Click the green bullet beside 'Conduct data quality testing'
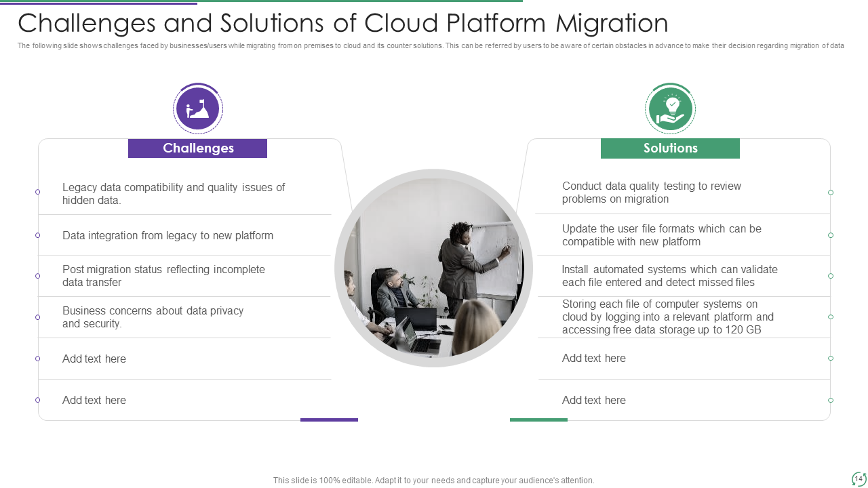 pyautogui.click(x=831, y=192)
